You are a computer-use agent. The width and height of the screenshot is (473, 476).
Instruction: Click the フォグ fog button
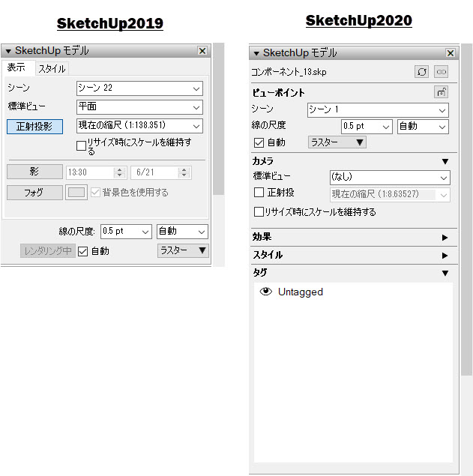tap(34, 193)
